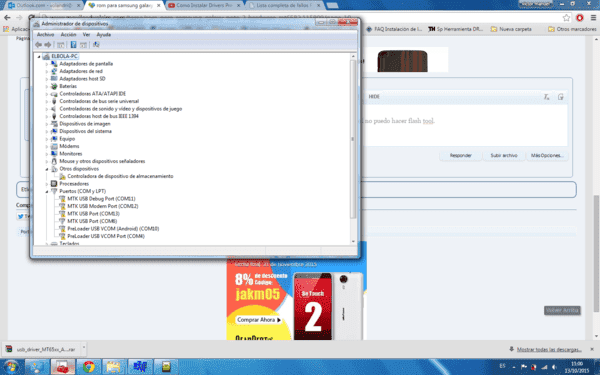Click Comprar Ahora in the advertisement

259,320
